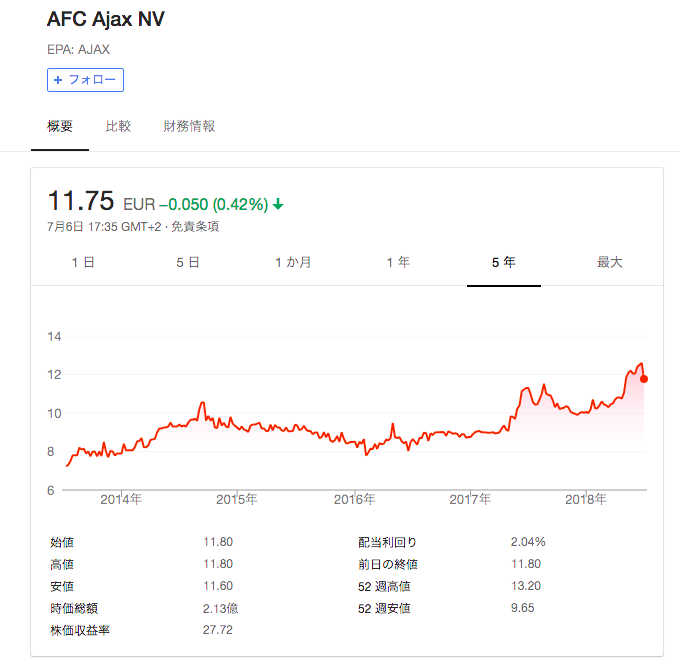Click the 時価総額 value 2.13億

click(x=220, y=608)
